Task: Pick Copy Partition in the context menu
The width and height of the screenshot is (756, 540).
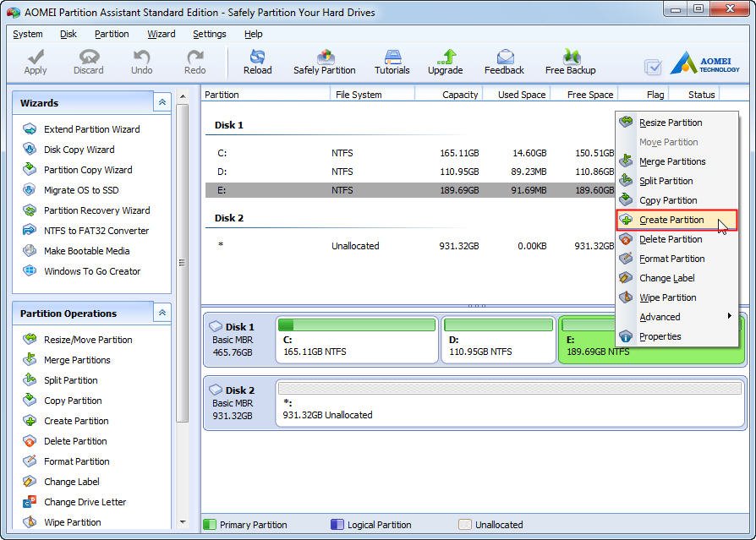Action: tap(677, 200)
